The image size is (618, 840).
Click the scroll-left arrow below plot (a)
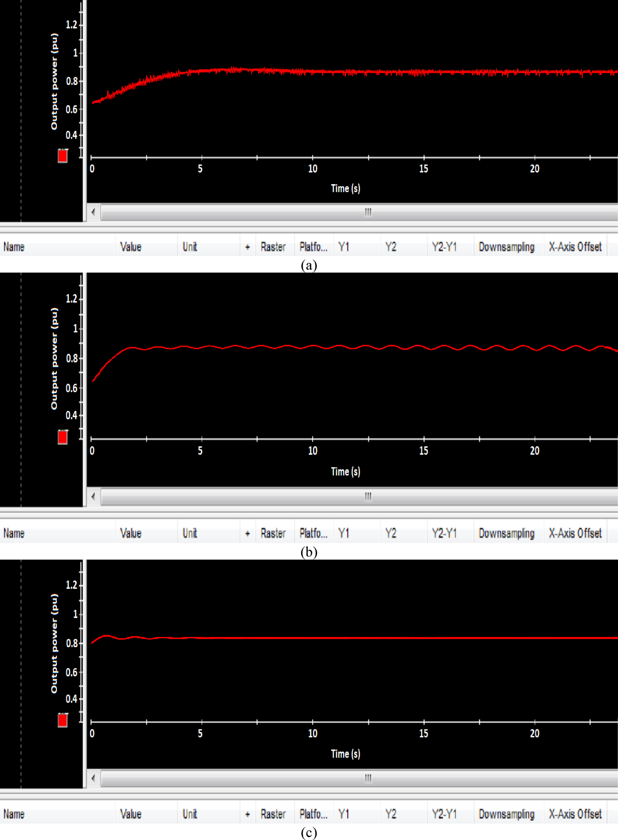tap(93, 212)
